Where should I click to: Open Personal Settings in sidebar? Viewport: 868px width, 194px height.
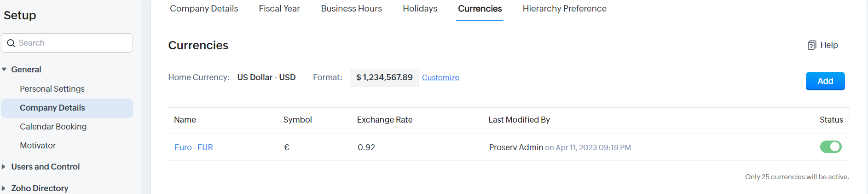pyautogui.click(x=52, y=89)
